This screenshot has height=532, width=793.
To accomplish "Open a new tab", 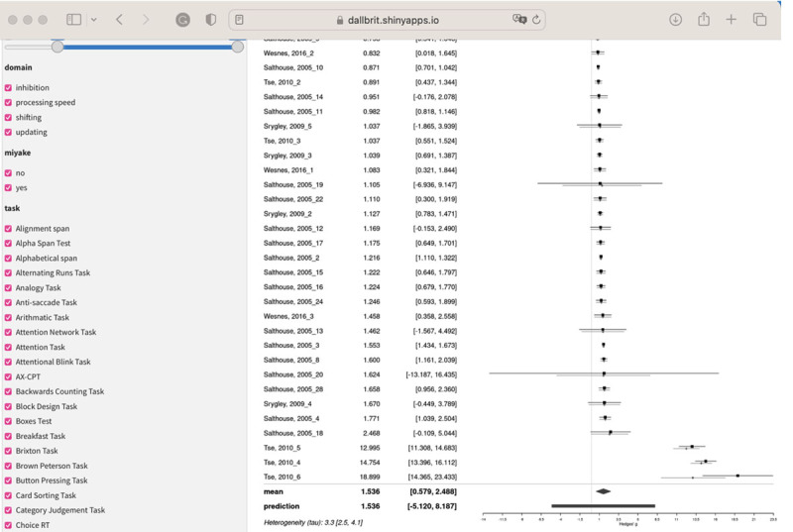I will [x=732, y=19].
